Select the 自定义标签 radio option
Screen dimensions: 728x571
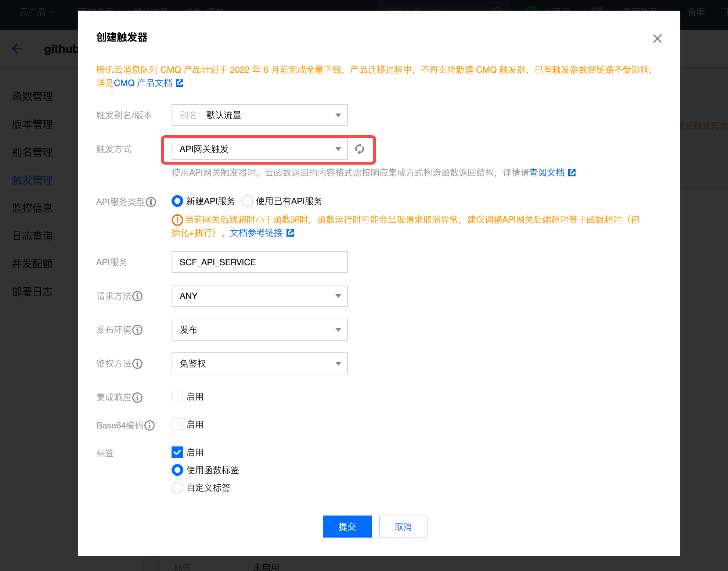pyautogui.click(x=177, y=488)
